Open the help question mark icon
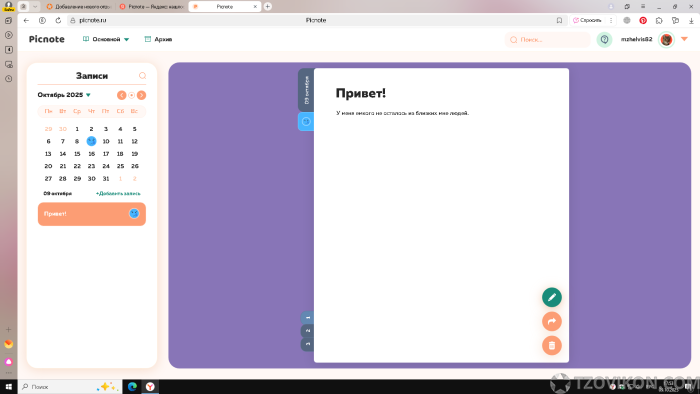Viewport: 700px width, 394px height. pyautogui.click(x=604, y=39)
